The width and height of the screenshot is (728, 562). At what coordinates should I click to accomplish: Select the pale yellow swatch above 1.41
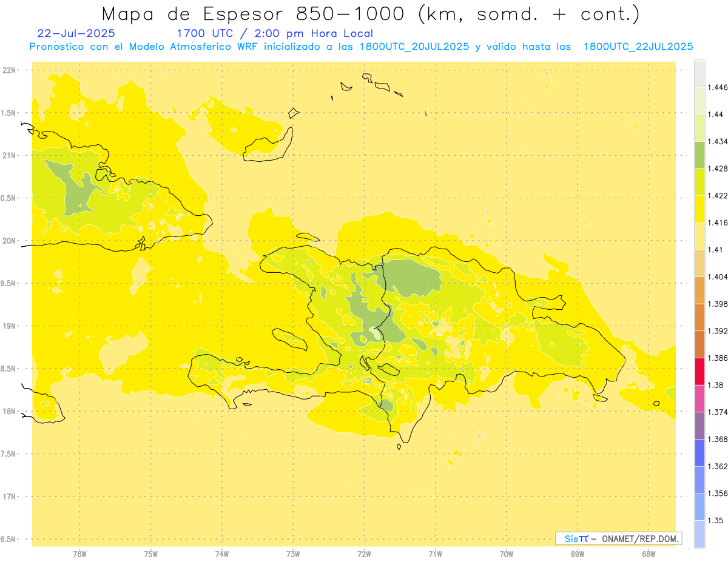click(699, 236)
